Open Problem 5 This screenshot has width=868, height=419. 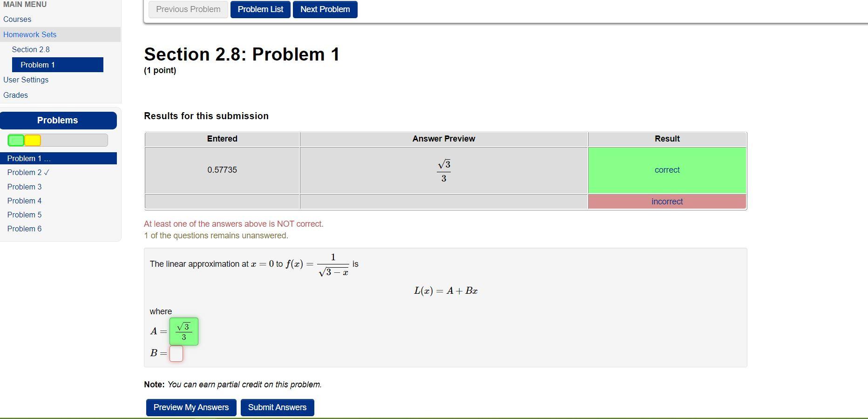tap(24, 215)
